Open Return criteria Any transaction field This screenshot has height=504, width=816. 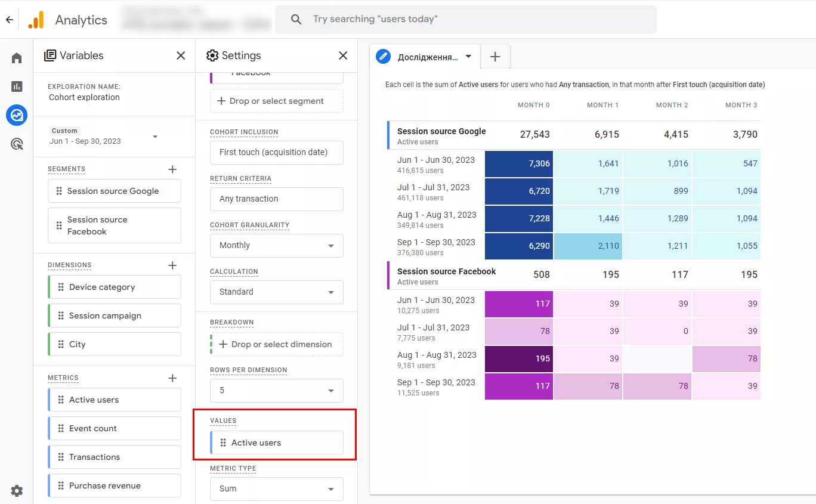point(277,199)
